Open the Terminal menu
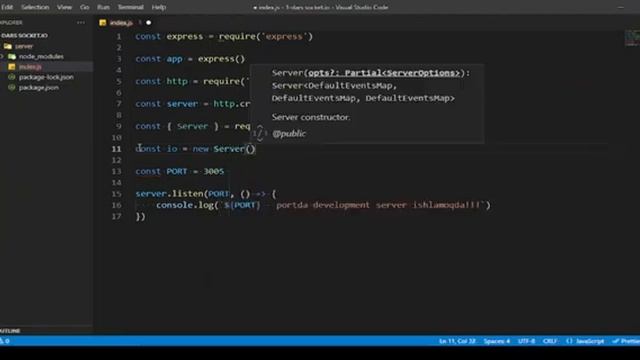This screenshot has width=640, height=360. [131, 7]
